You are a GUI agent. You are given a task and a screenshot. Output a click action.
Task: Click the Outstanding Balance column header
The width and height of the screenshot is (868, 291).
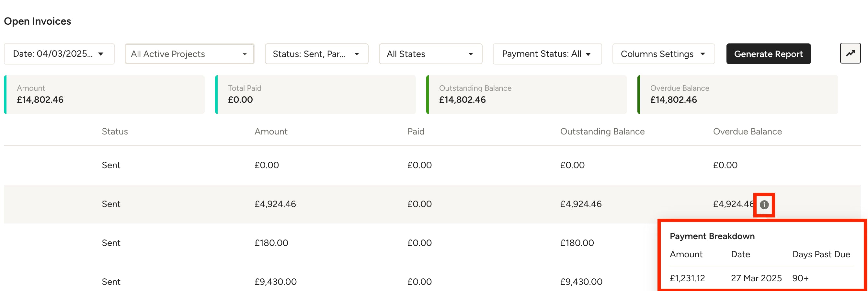point(602,132)
